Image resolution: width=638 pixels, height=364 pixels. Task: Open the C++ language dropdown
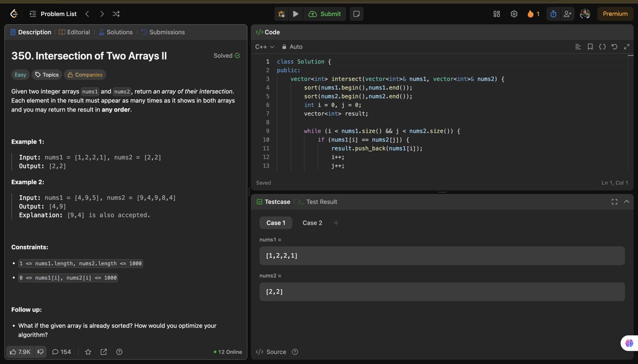265,47
